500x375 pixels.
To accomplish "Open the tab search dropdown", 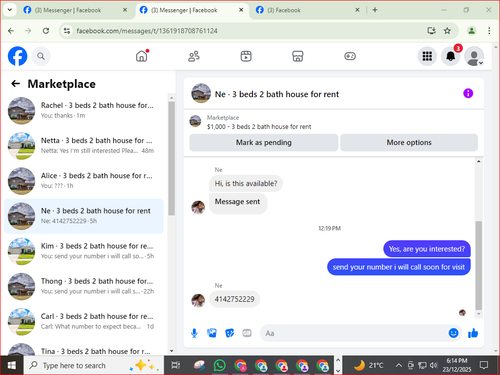I will tap(10, 10).
